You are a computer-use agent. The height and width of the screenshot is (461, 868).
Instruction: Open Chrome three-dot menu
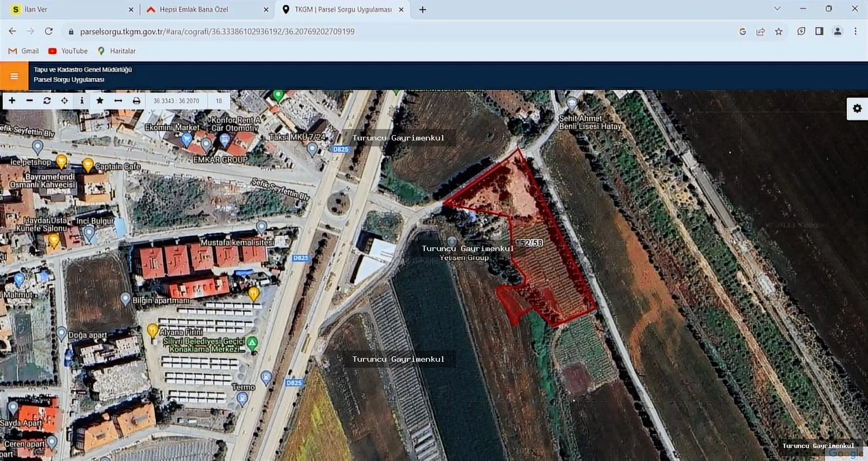(x=856, y=31)
